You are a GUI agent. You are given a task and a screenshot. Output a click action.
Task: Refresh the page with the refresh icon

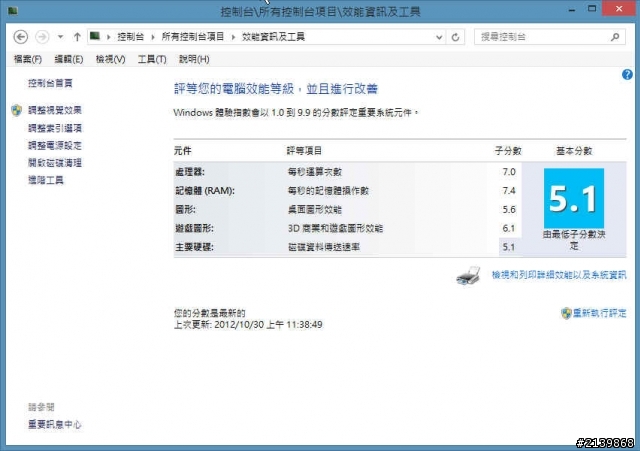click(456, 37)
